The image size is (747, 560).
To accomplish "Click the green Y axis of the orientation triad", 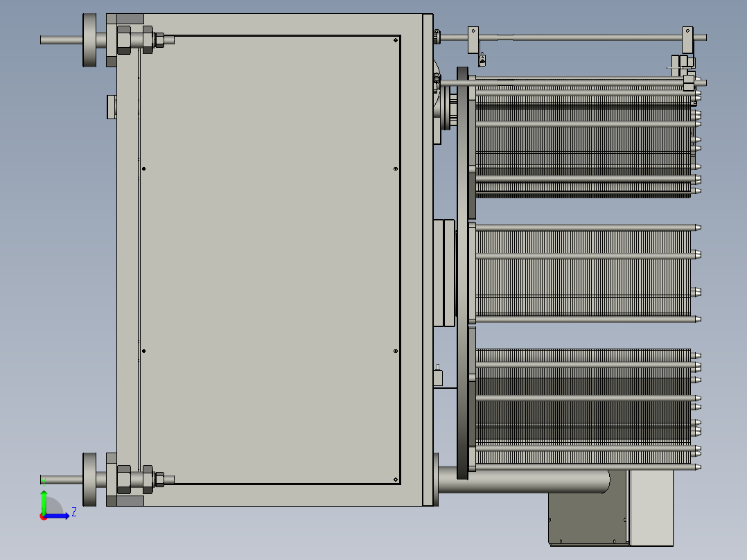I will [x=44, y=501].
